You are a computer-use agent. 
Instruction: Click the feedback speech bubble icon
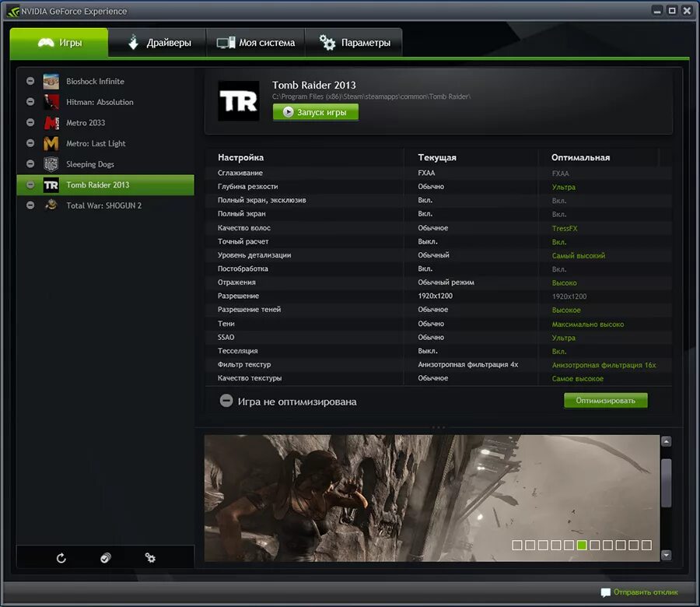click(x=605, y=592)
